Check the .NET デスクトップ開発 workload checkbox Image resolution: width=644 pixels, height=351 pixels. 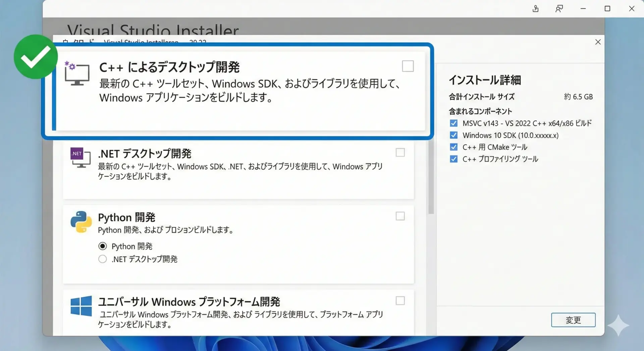click(x=400, y=153)
